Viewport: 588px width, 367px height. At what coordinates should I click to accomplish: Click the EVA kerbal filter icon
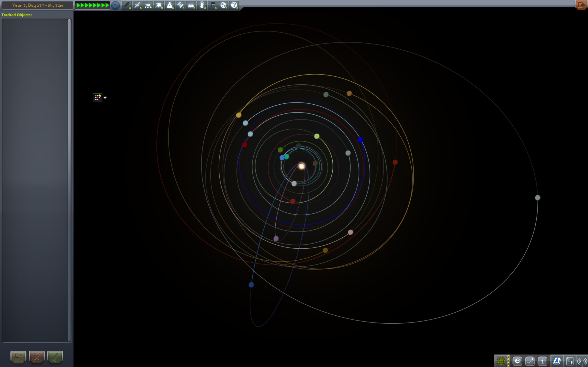coord(202,5)
